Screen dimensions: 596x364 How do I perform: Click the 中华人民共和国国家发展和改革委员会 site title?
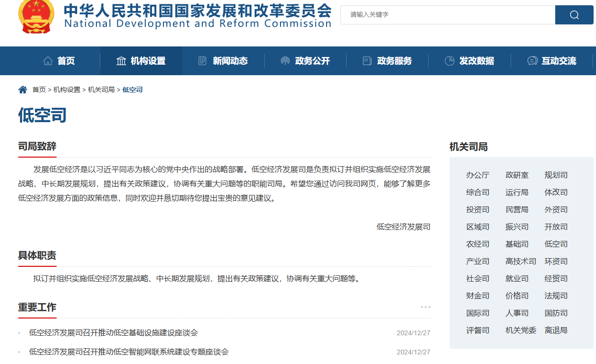tap(198, 10)
